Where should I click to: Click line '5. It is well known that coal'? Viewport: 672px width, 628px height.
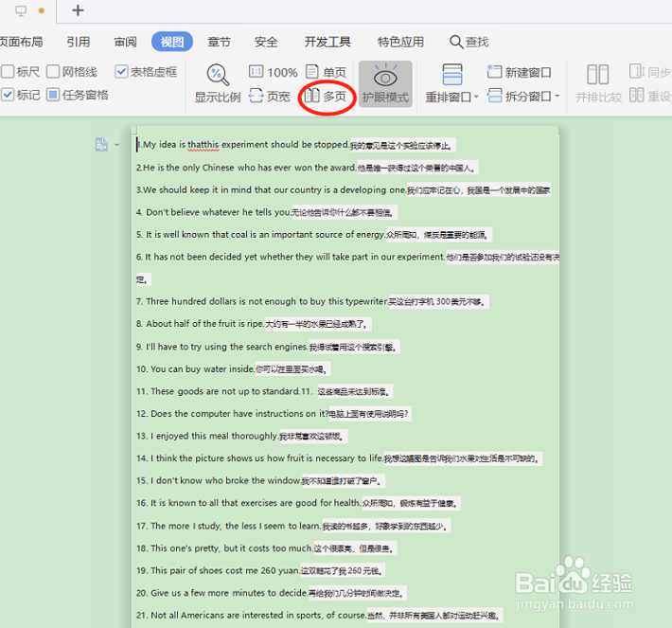point(312,235)
